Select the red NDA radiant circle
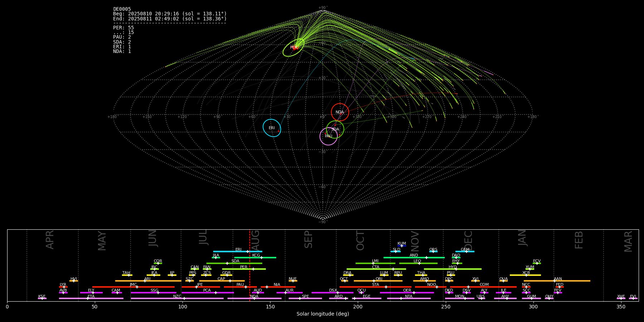Viewport: 644px width, 322px height. (340, 112)
